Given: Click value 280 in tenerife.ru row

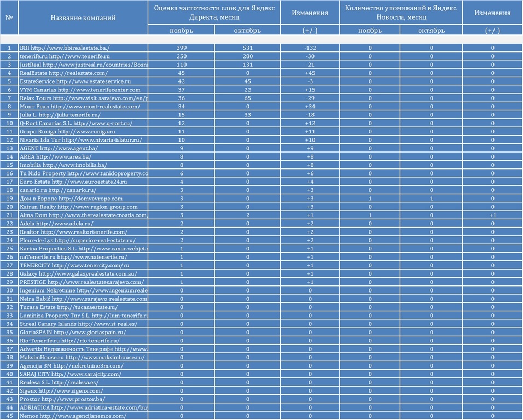Looking at the screenshot, I should coord(247,56).
